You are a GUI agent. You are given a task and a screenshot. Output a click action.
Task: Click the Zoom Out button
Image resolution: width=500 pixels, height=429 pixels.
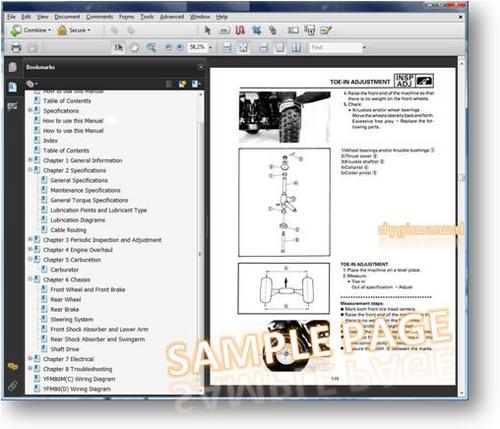coord(169,48)
